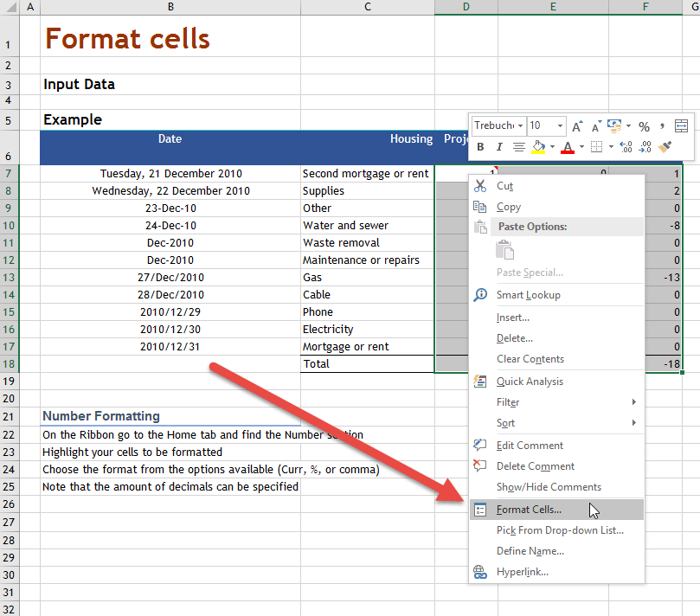Click the 'Number Formatting' heading cell
700x616 pixels.
pos(170,416)
